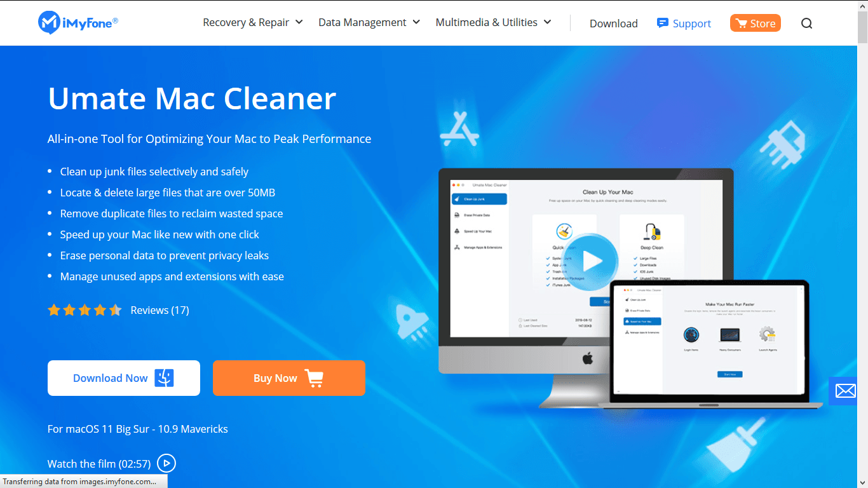Viewport: 868px width, 488px height.
Task: Click the macOS 11 Big Sur compatibility text
Action: pos(138,429)
